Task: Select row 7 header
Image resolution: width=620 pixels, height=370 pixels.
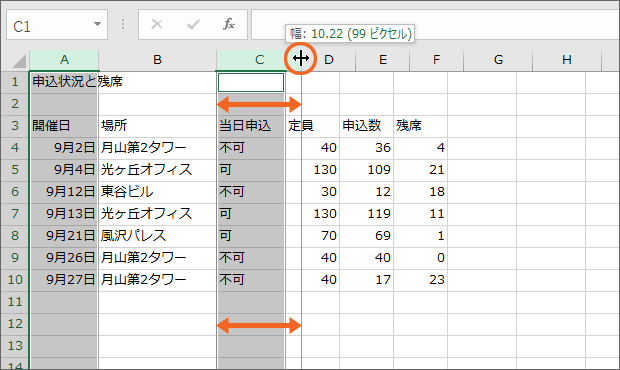Action: pos(15,214)
